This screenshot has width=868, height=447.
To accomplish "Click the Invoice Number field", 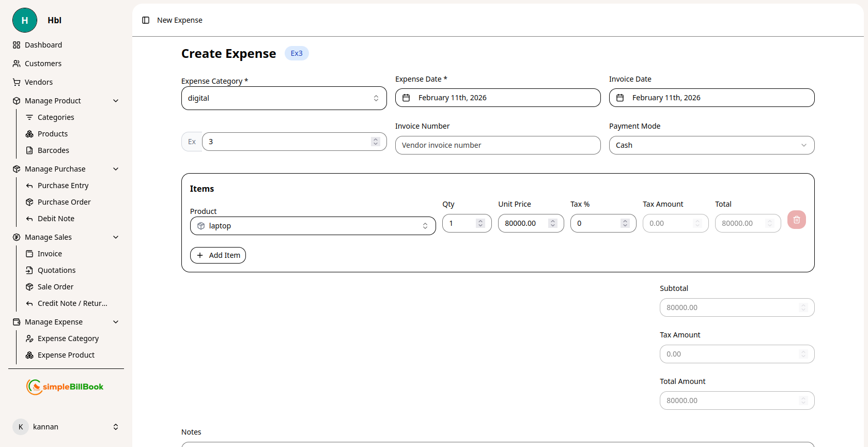I will tap(498, 145).
